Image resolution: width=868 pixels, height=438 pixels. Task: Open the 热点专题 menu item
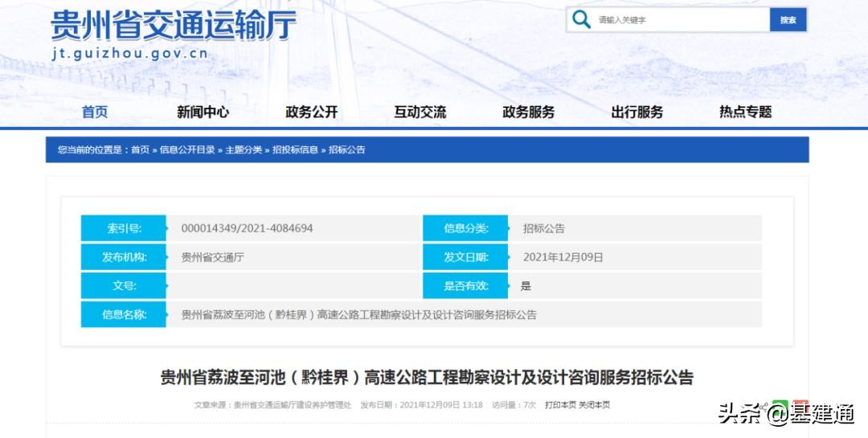click(745, 113)
